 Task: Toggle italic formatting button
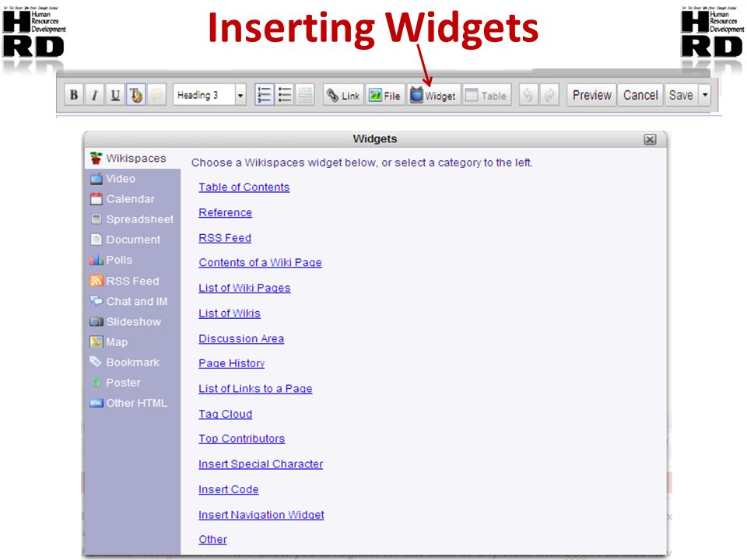coord(94,95)
